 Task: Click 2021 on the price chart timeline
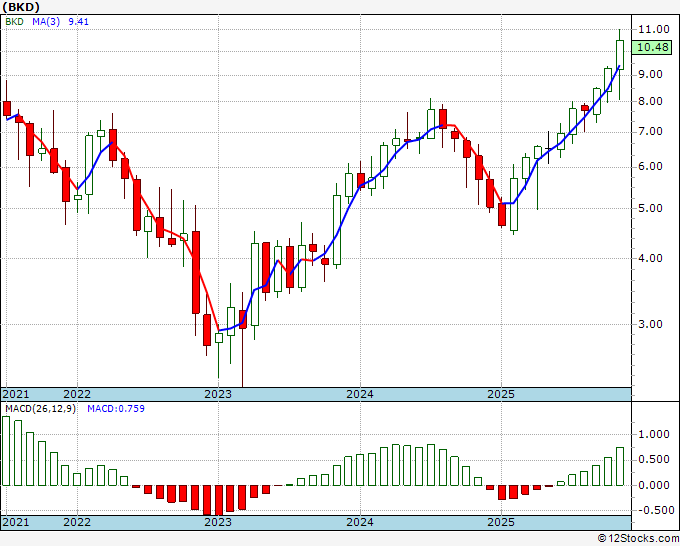(16, 394)
